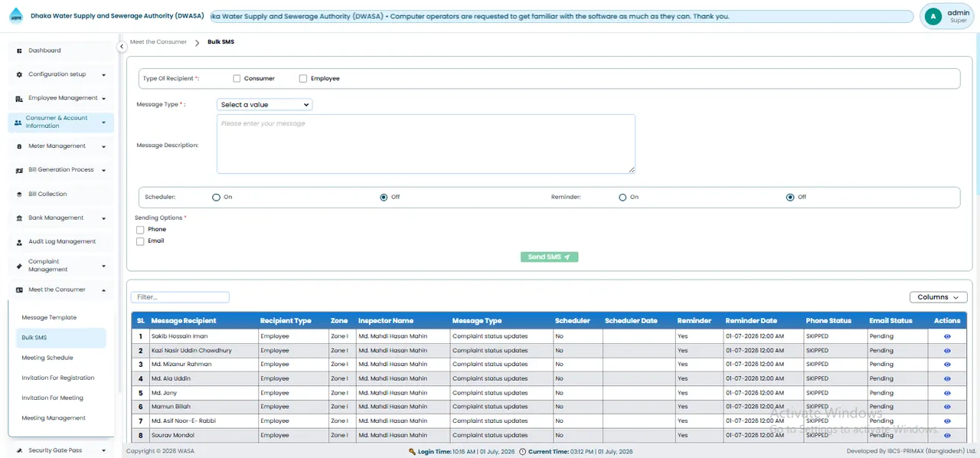Open Bulk SMS submenu item
980x458 pixels.
point(60,338)
